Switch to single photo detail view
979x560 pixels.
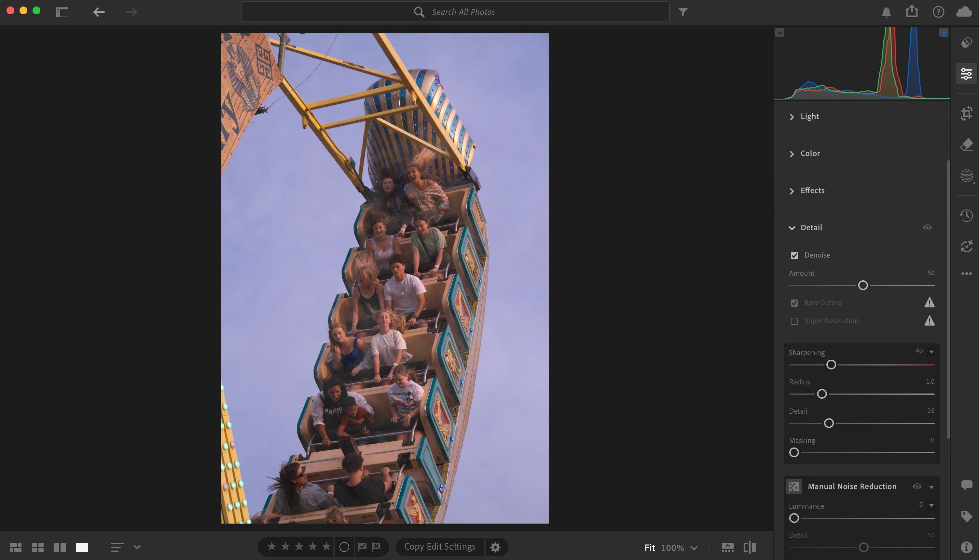tap(82, 547)
